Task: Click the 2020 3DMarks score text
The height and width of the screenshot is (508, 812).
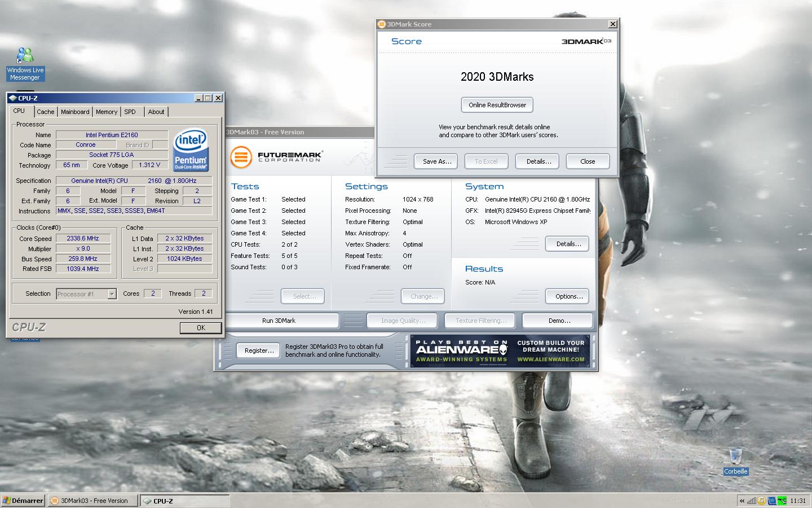Action: pos(497,77)
